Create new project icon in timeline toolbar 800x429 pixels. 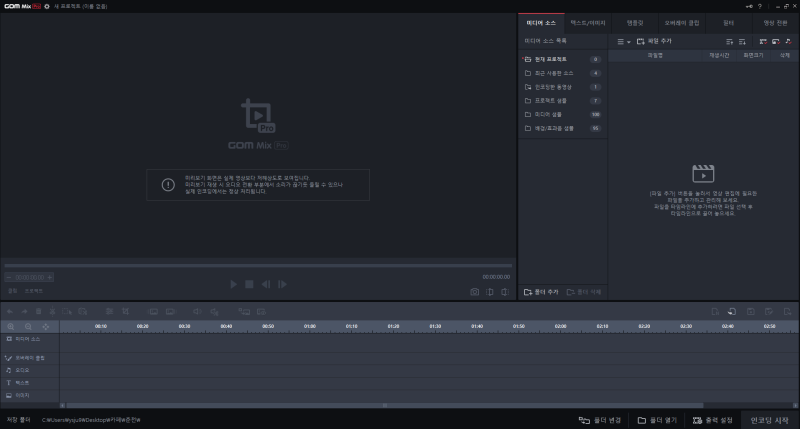715,311
